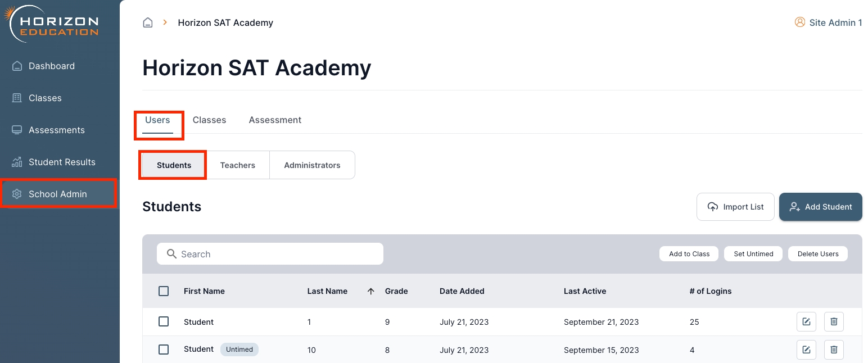This screenshot has height=363, width=868.
Task: Edit the Student 10 untimed row
Action: click(806, 350)
